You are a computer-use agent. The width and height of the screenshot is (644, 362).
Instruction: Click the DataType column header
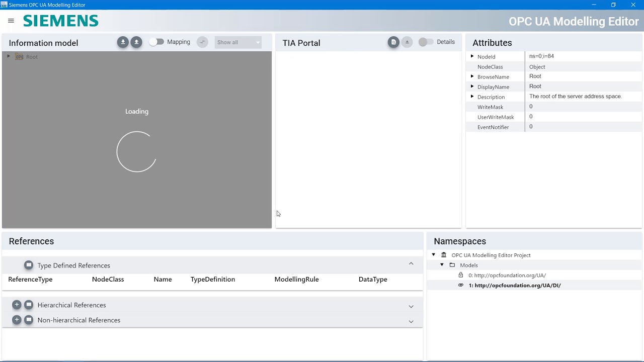(x=373, y=279)
